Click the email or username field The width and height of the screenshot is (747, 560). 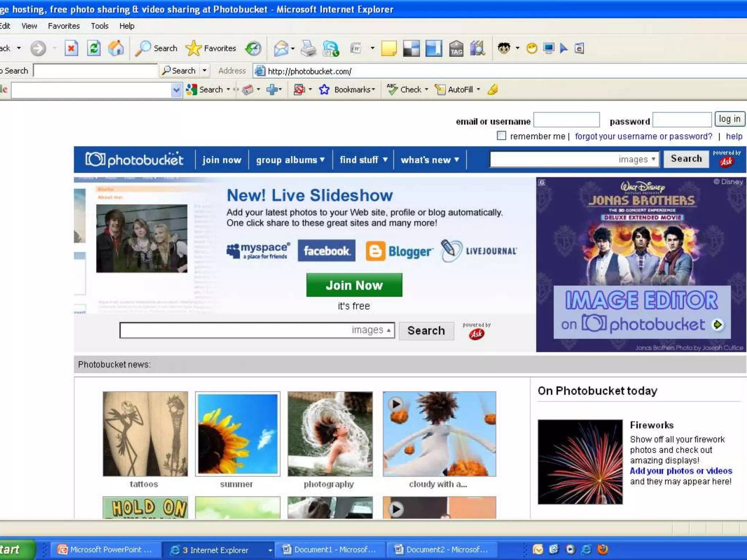click(566, 120)
